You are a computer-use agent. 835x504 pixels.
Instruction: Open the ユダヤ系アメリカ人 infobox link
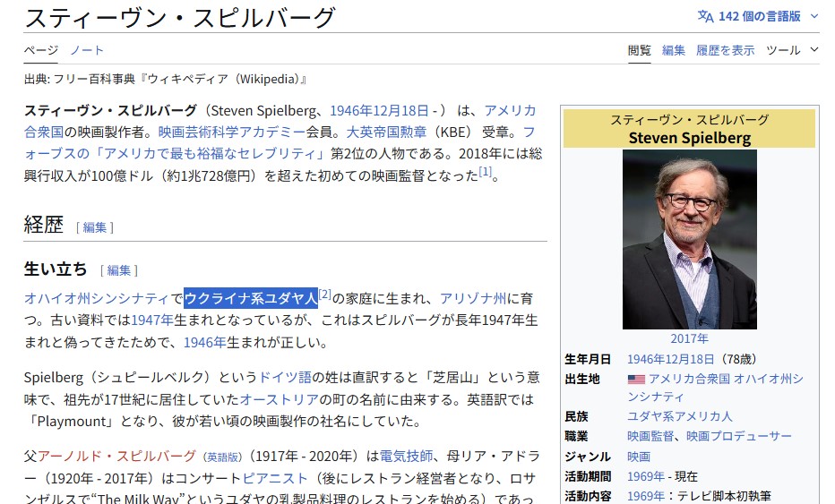click(x=679, y=416)
